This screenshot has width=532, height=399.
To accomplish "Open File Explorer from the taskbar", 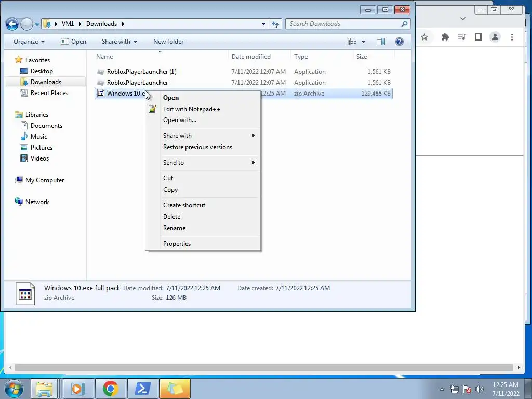I will pos(45,389).
